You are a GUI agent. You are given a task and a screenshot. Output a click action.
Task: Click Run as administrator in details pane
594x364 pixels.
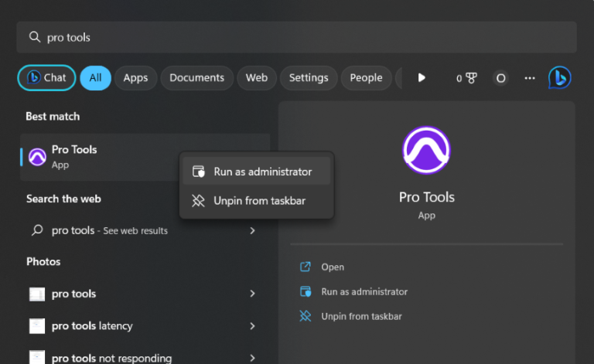coord(364,291)
